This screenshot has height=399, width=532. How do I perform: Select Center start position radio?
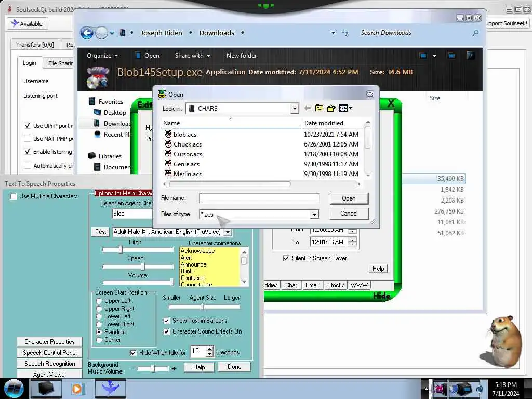click(x=99, y=340)
